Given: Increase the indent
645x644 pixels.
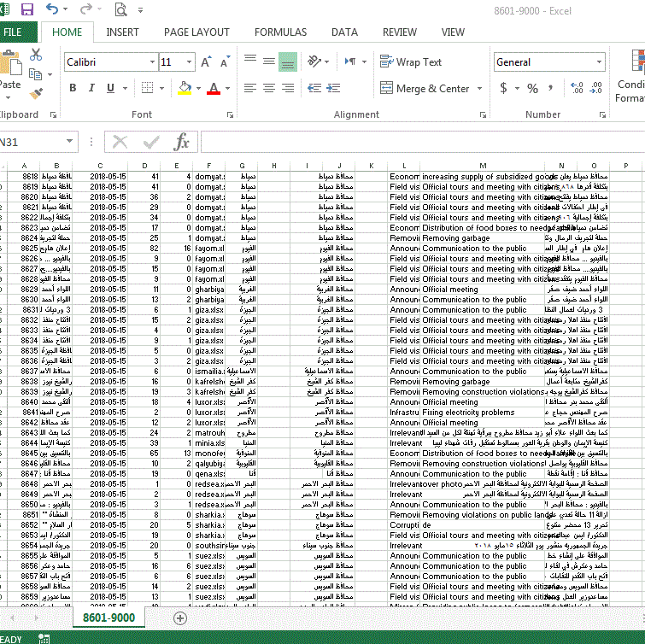Looking at the screenshot, I should (333, 88).
